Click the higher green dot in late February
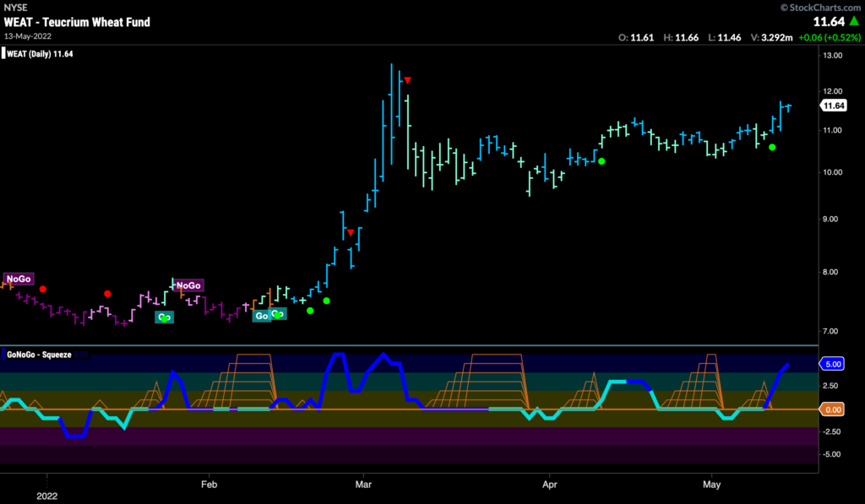The image size is (865, 504). [x=327, y=301]
